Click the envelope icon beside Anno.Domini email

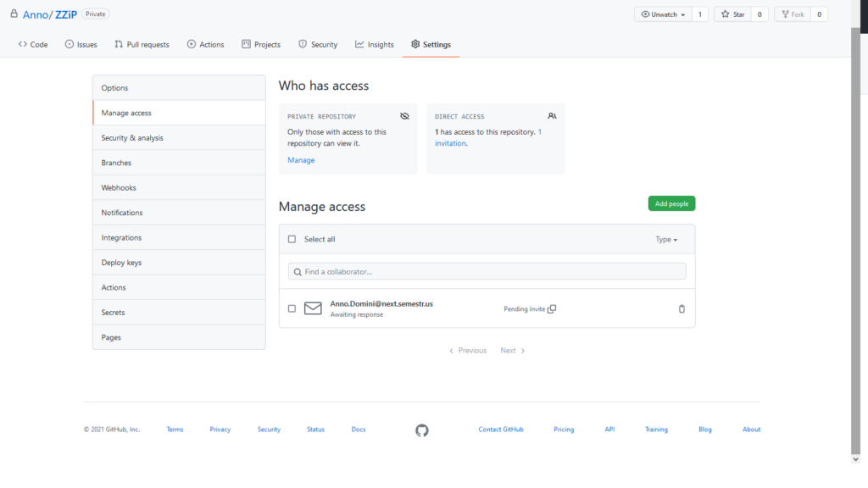click(x=313, y=308)
